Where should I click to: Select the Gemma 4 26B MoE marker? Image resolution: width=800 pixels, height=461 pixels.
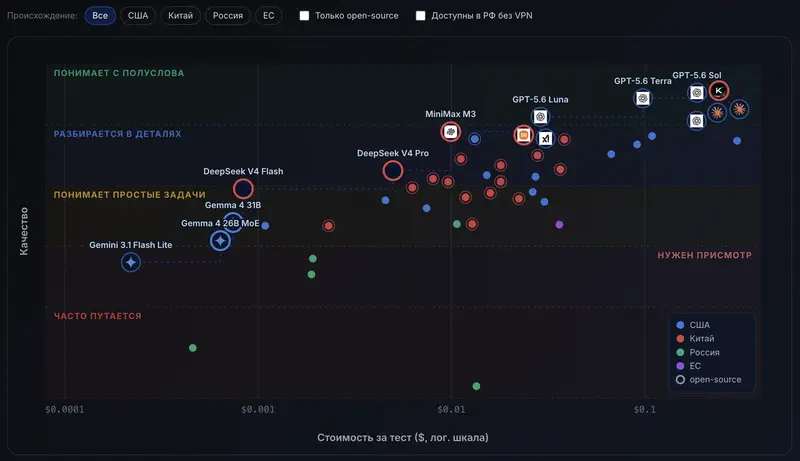220,241
